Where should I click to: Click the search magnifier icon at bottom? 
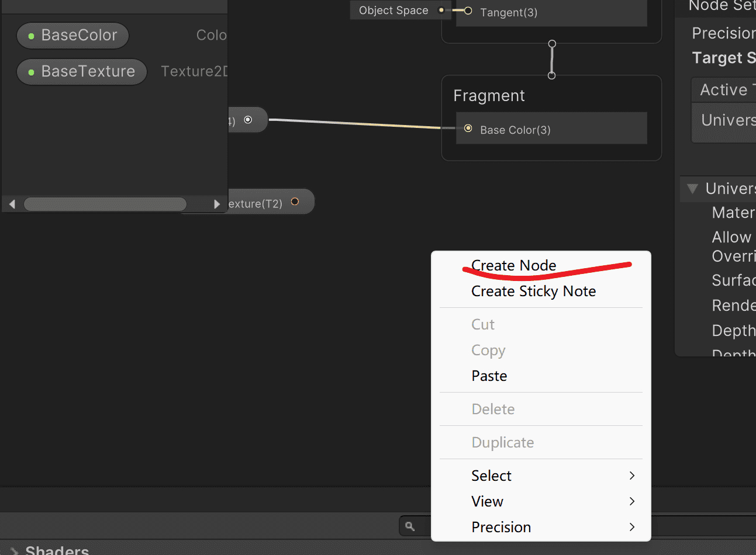click(410, 526)
